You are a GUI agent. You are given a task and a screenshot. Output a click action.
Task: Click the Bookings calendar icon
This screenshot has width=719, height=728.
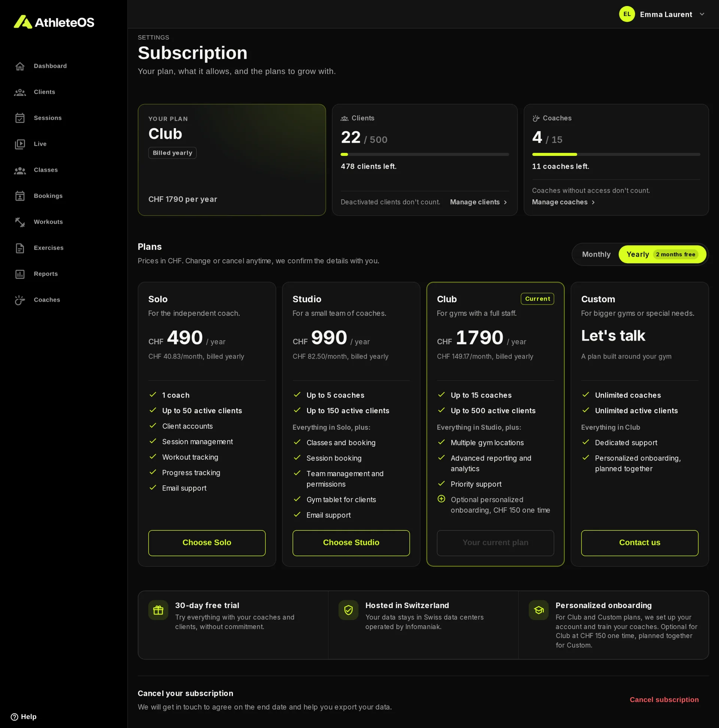click(x=20, y=196)
